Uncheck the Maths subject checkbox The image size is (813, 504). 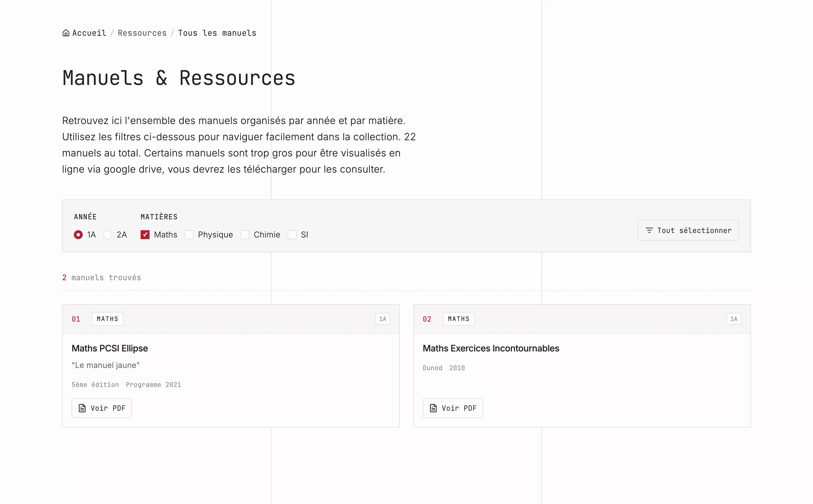coord(145,235)
